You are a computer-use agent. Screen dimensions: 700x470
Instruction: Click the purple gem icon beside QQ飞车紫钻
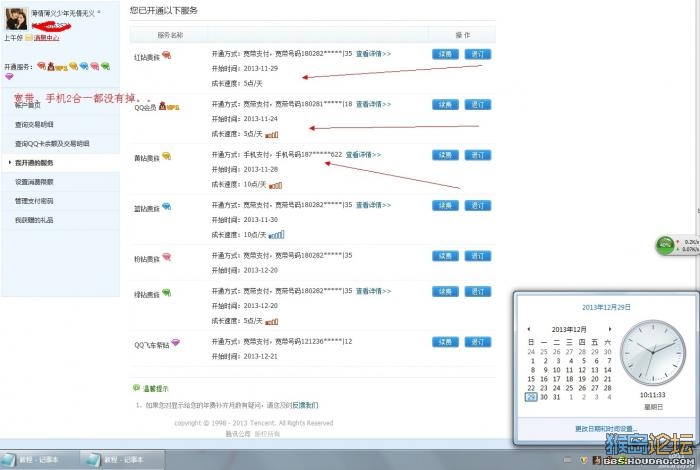coord(175,343)
